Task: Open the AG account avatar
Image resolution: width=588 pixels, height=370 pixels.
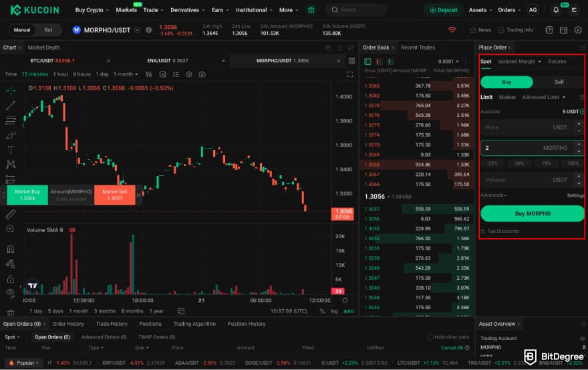Action: pyautogui.click(x=533, y=10)
